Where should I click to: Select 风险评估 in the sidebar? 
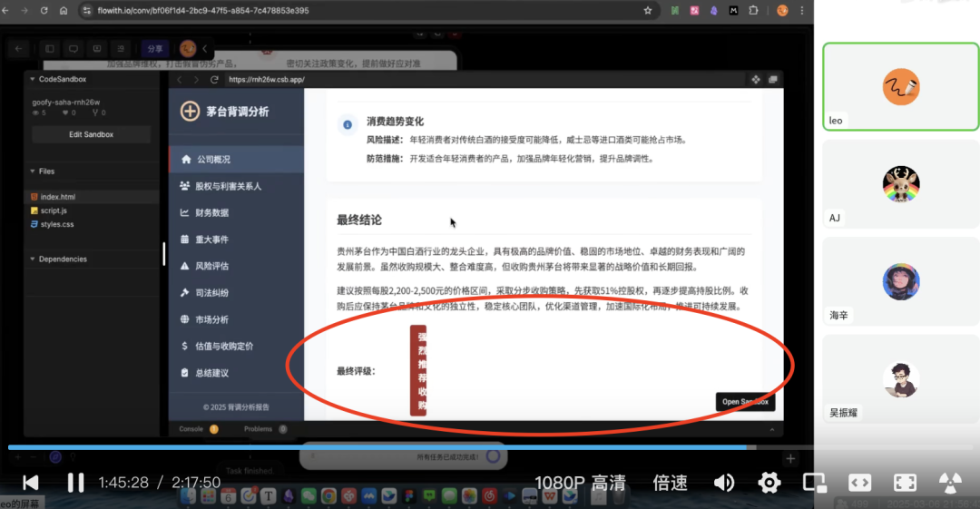(236, 266)
